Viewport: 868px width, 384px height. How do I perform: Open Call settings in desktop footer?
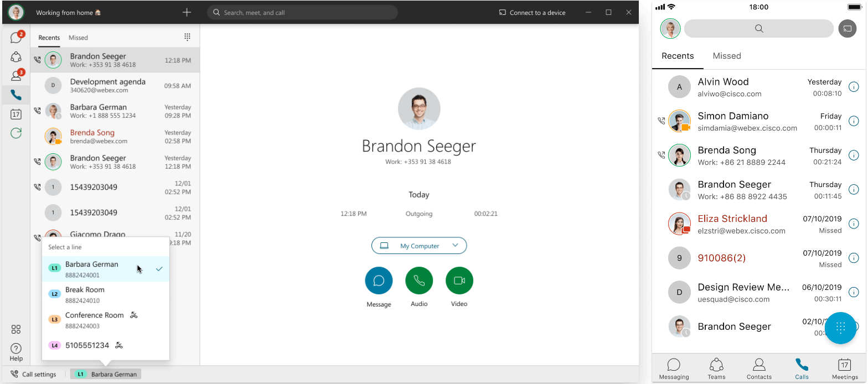tap(34, 375)
